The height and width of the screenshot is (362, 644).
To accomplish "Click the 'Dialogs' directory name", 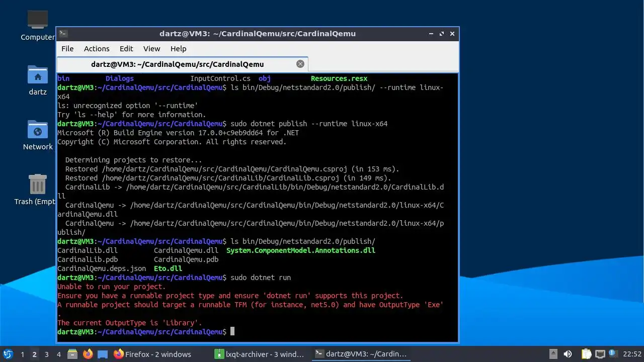I will (x=120, y=78).
